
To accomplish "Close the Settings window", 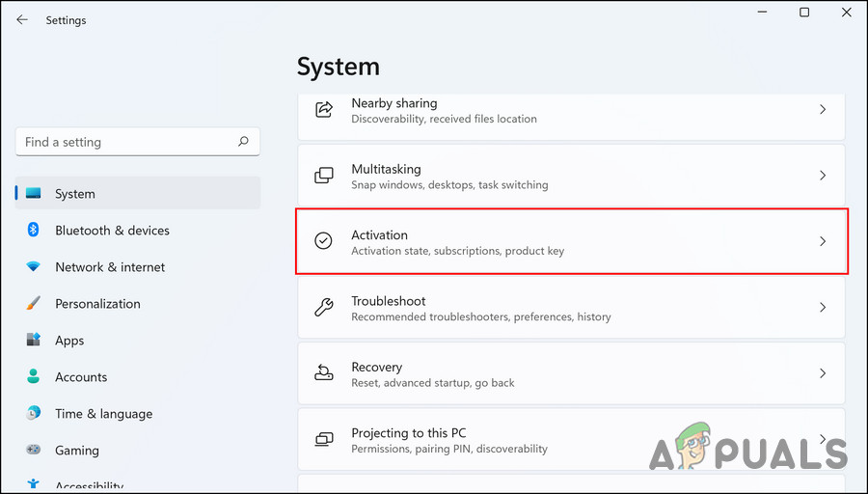I will pos(847,13).
